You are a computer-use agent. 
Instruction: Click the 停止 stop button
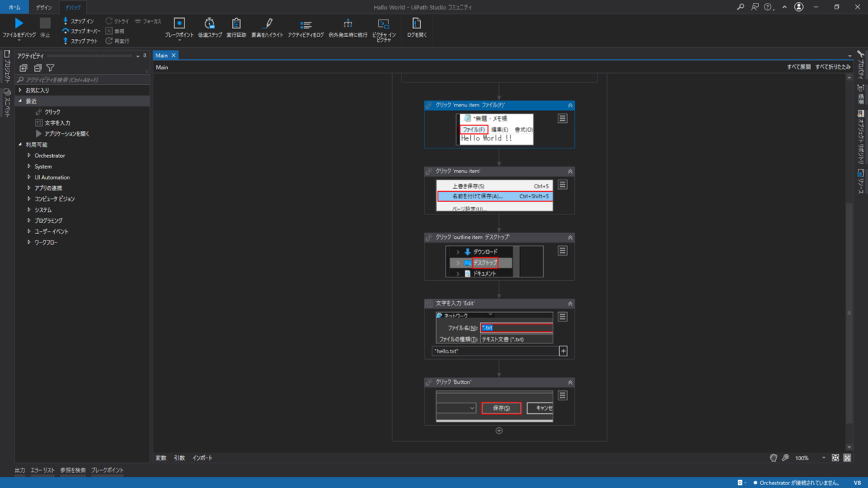[45, 27]
